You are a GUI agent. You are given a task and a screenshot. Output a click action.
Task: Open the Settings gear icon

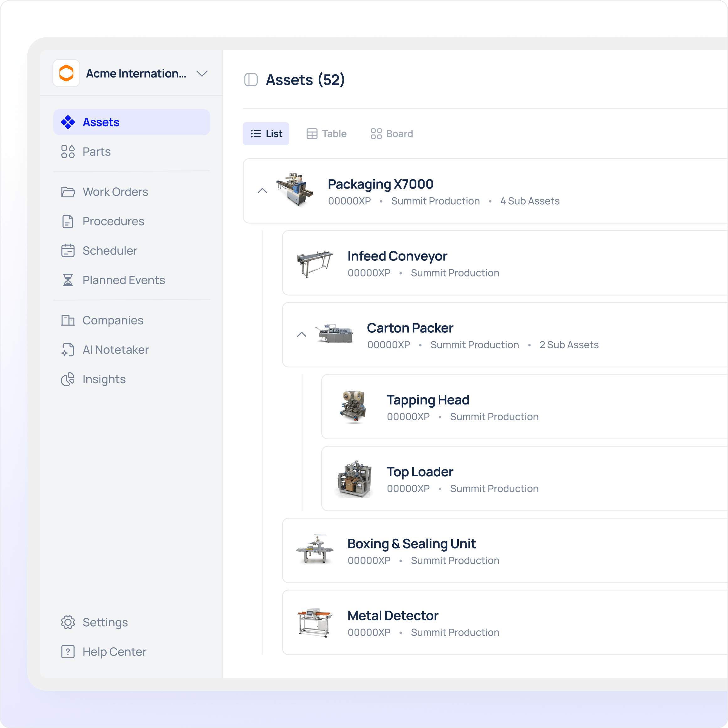68,622
